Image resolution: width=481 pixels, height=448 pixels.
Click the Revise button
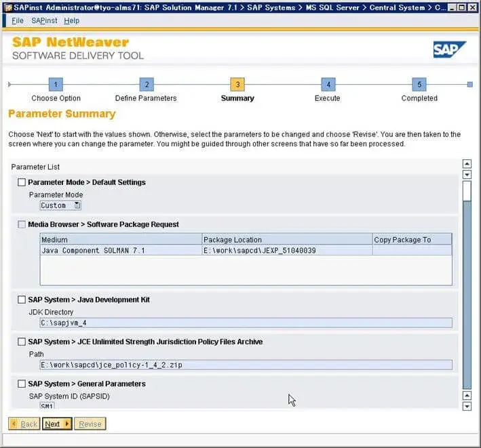pos(90,424)
